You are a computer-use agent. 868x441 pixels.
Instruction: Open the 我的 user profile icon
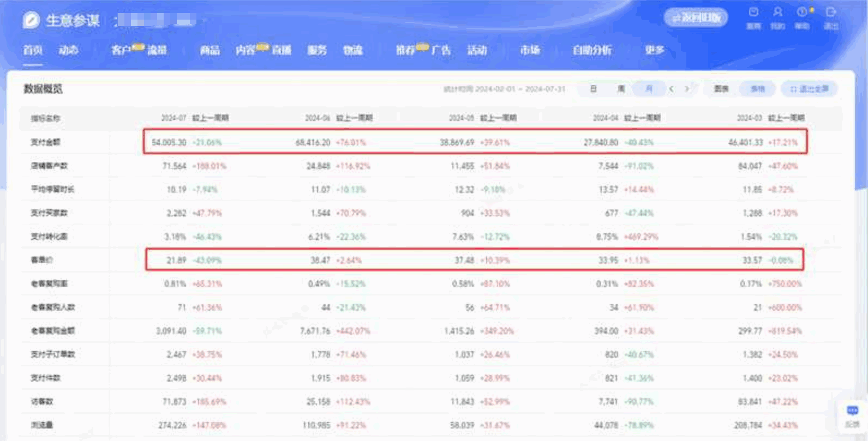[x=777, y=13]
